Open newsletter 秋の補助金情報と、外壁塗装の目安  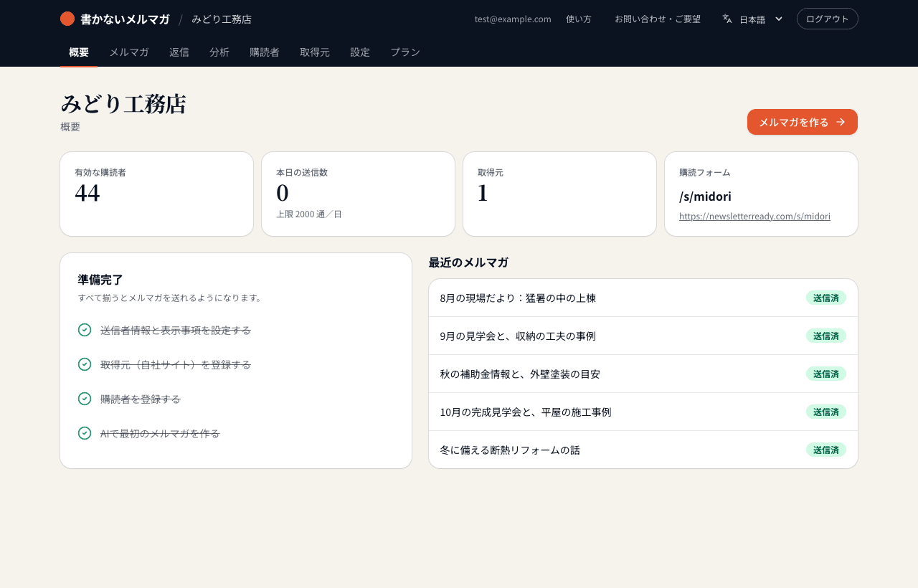click(643, 374)
